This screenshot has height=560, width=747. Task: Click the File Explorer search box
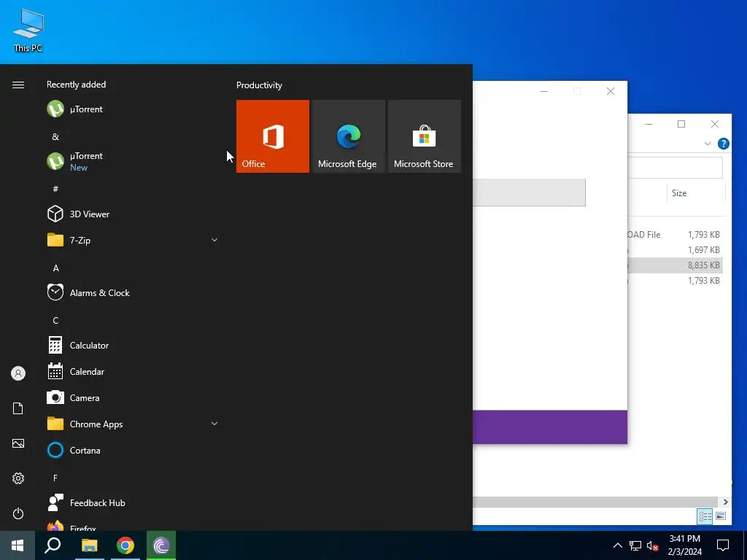(675, 168)
